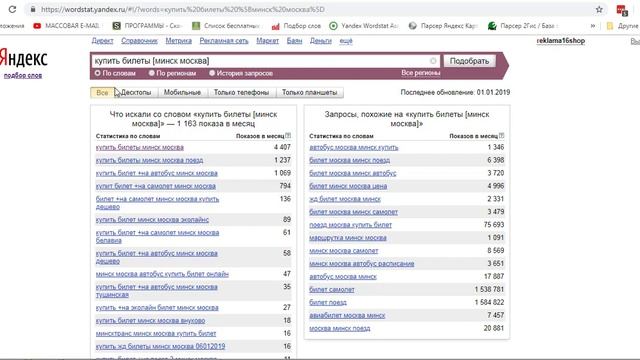Switch to the Десктопы tab

[x=136, y=93]
